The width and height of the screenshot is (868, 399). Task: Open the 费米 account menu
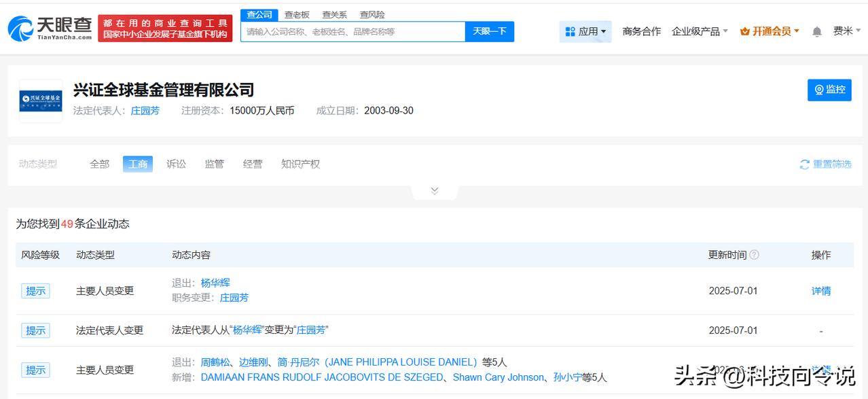847,31
